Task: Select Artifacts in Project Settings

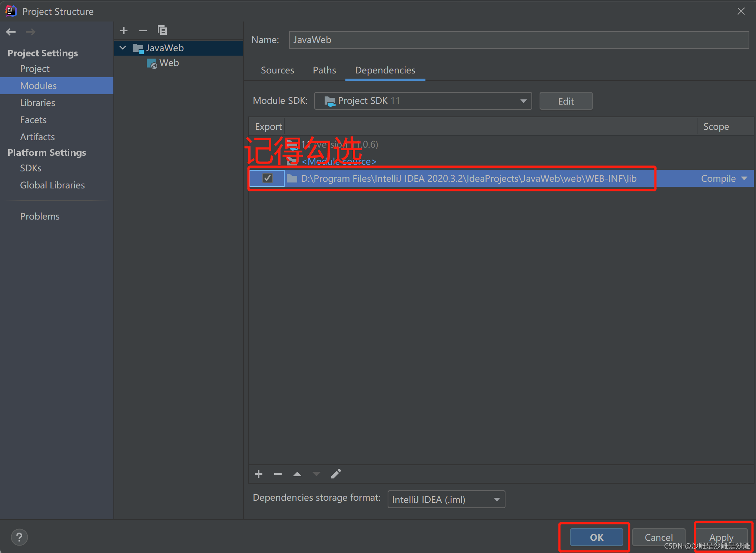Action: [37, 137]
